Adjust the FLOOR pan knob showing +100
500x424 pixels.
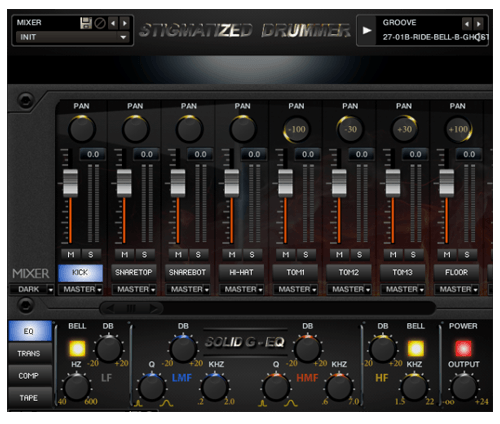pyautogui.click(x=458, y=129)
